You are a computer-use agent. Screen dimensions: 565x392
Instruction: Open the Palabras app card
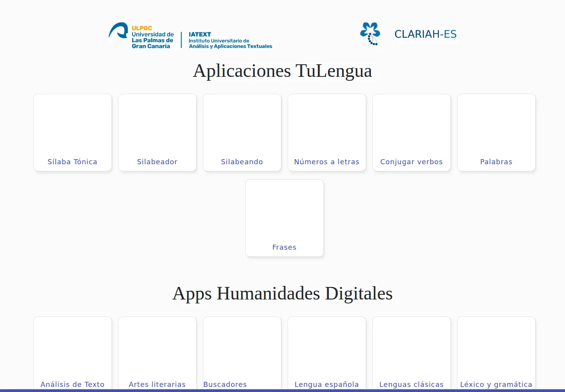496,132
